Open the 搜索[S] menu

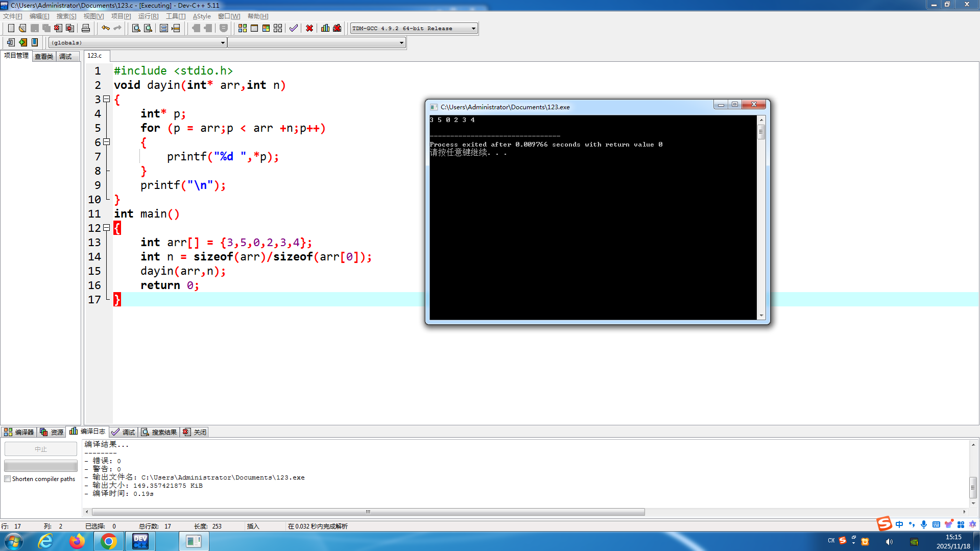pos(66,16)
